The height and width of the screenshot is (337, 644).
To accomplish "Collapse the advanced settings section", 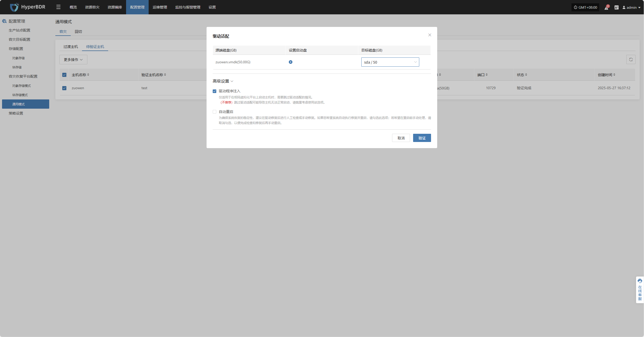I will [x=223, y=81].
